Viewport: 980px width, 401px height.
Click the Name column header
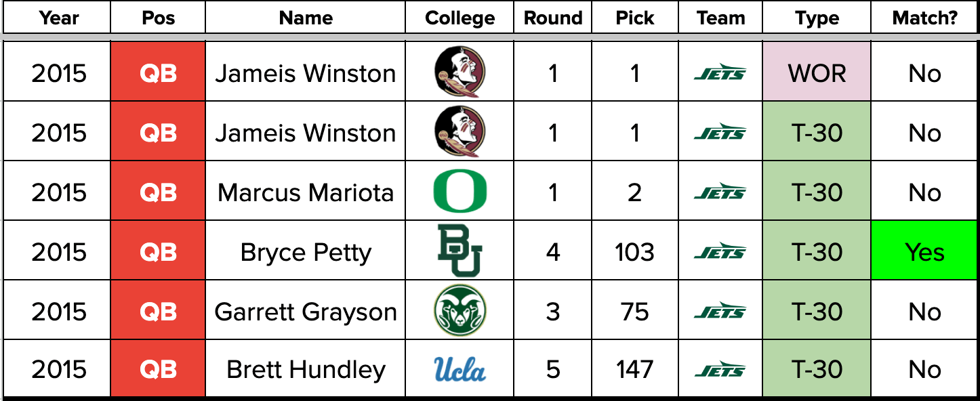pyautogui.click(x=306, y=18)
